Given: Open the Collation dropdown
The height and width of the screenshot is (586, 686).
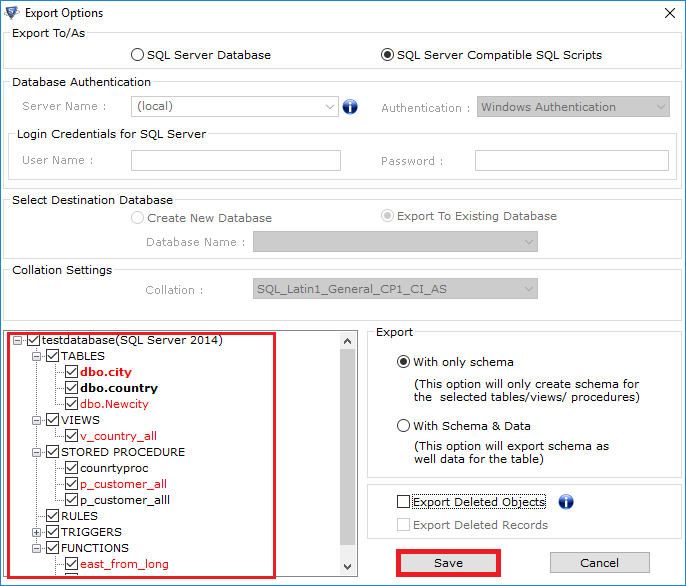Looking at the screenshot, I should [528, 289].
